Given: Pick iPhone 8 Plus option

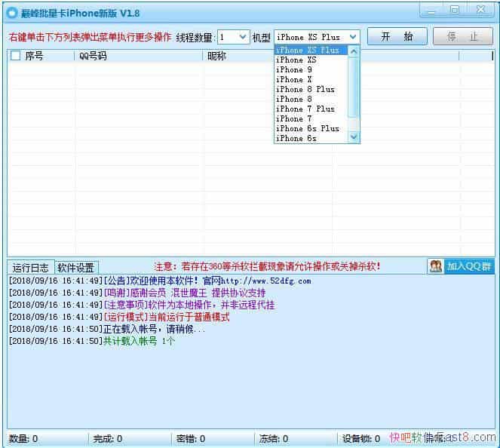Looking at the screenshot, I should (305, 90).
